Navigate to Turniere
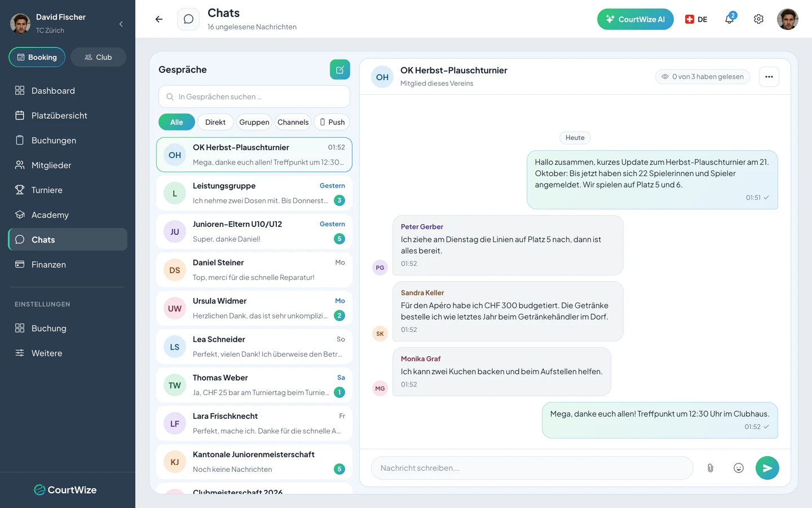 (68, 190)
